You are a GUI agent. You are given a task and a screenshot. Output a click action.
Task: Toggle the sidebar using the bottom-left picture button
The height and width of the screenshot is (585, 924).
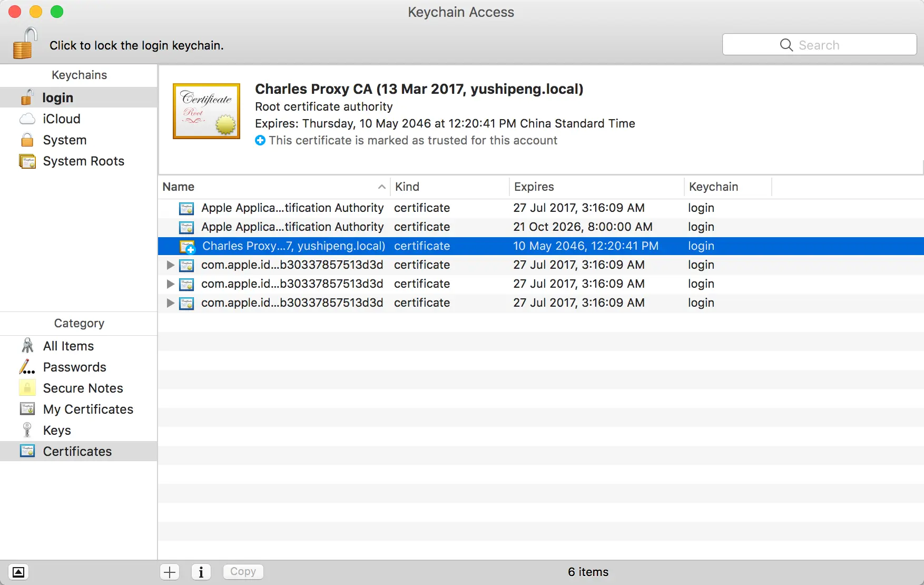18,572
